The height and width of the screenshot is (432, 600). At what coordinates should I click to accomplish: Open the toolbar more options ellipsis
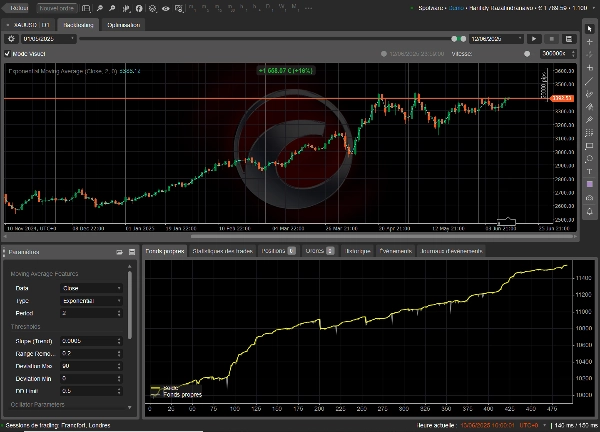(309, 8)
